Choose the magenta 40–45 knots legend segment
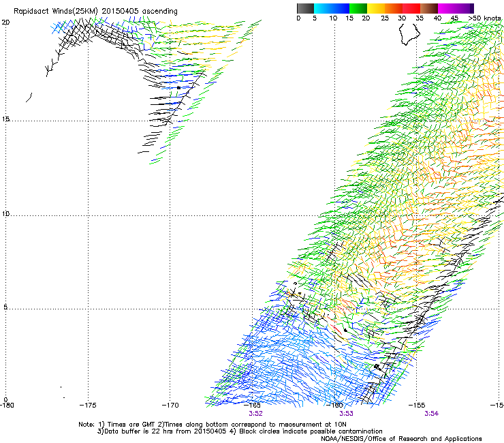 447,8
